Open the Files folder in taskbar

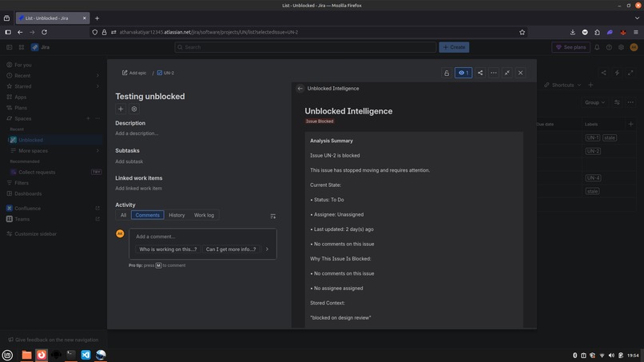[x=26, y=355]
